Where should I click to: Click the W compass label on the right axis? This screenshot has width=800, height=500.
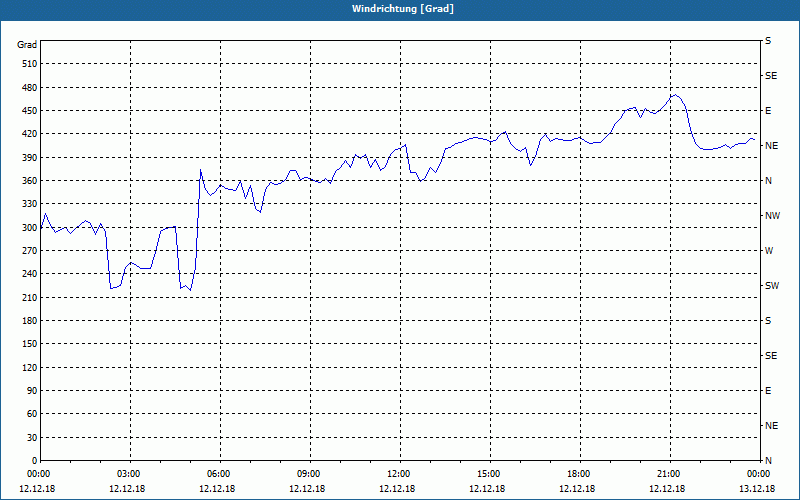click(x=769, y=251)
